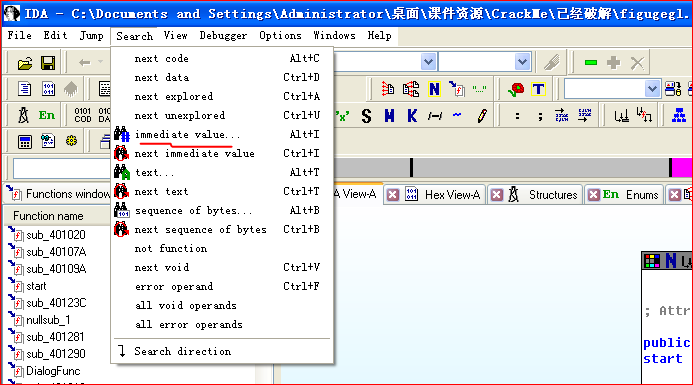Viewport: 693px width, 385px height.
Task: Click the semicolon repeatable comment icon
Action: pyautogui.click(x=540, y=116)
